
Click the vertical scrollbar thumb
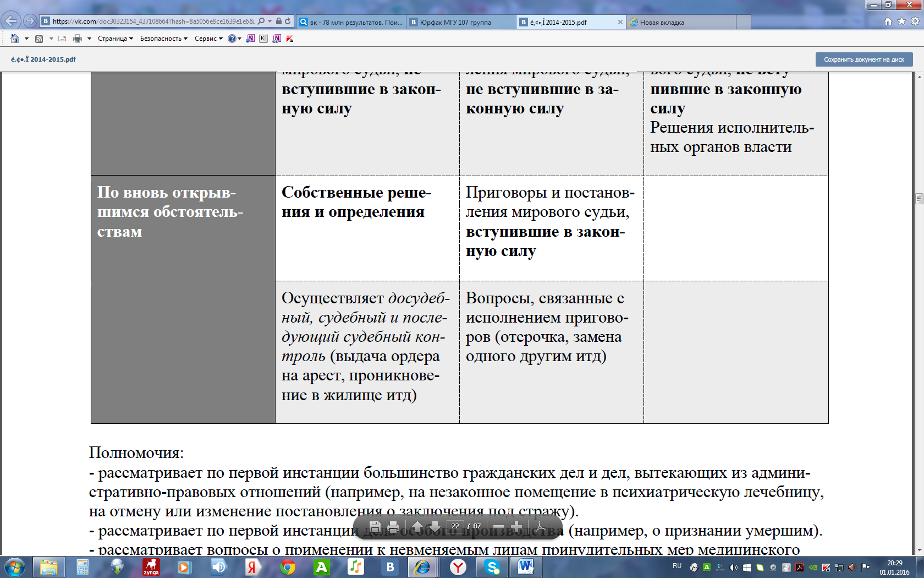pyautogui.click(x=919, y=199)
